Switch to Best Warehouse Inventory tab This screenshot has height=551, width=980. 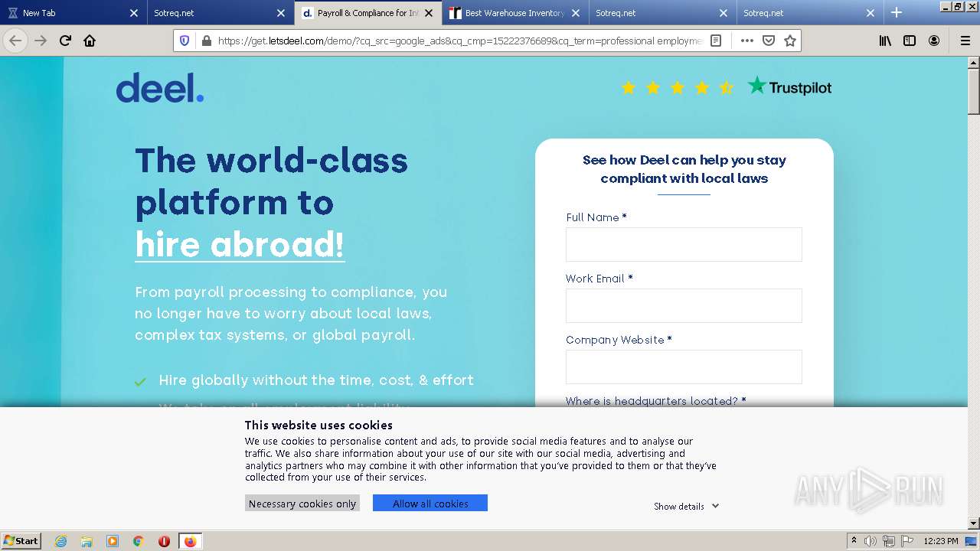tap(515, 12)
